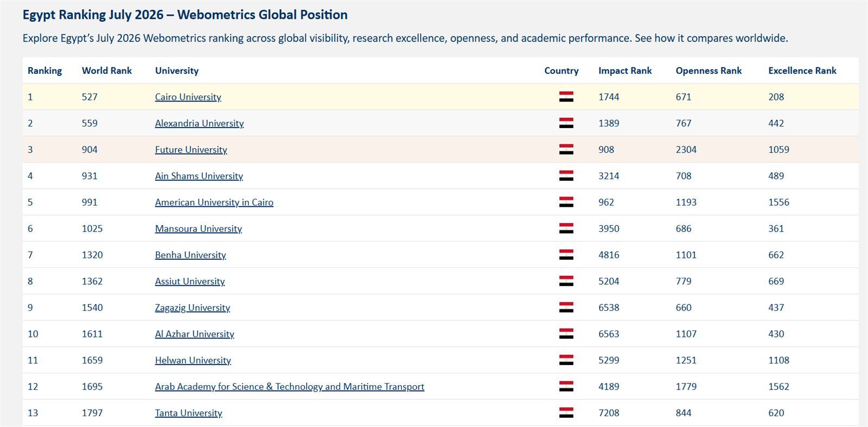
Task: Click Egypt flag icon in Helwan University row
Action: point(566,360)
